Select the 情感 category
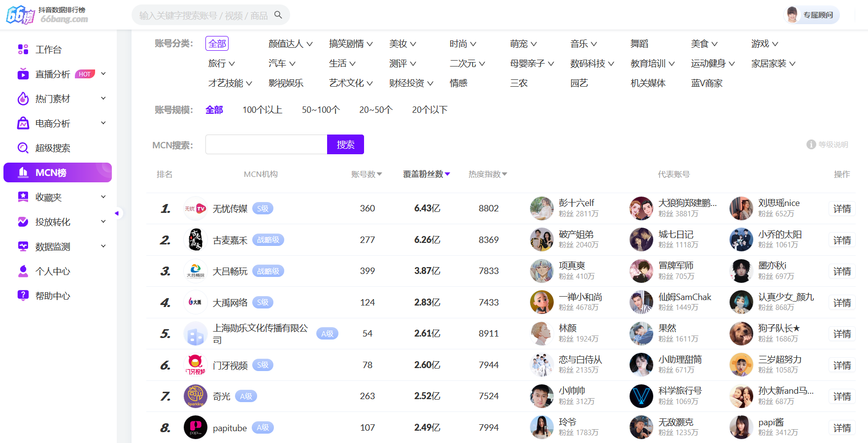This screenshot has width=868, height=443. tap(459, 83)
